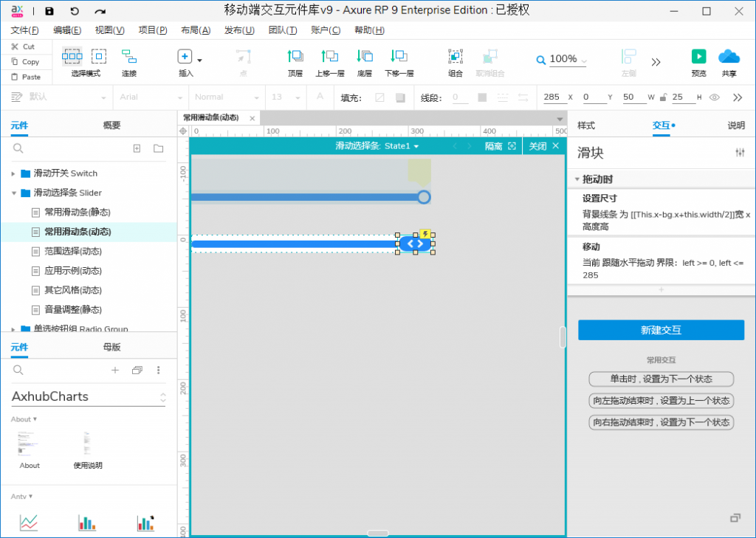The width and height of the screenshot is (756, 538).
Task: Click the Paste toolbar button
Action: point(26,77)
